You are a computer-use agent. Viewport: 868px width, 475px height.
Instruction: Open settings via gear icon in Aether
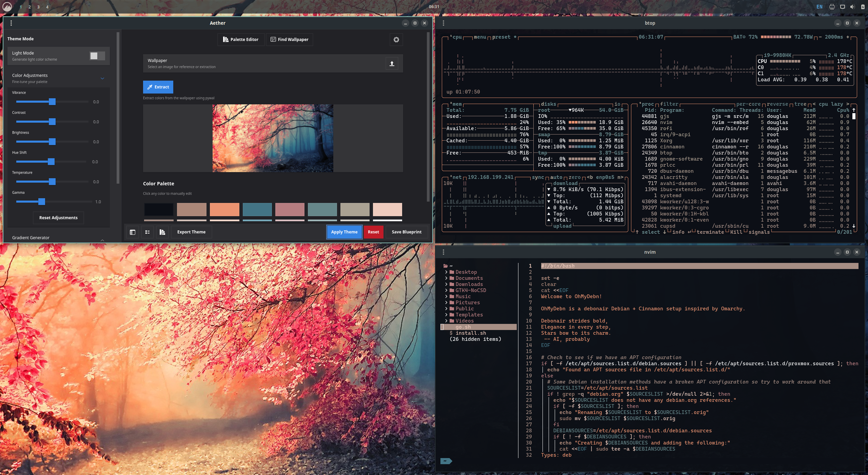[396, 40]
